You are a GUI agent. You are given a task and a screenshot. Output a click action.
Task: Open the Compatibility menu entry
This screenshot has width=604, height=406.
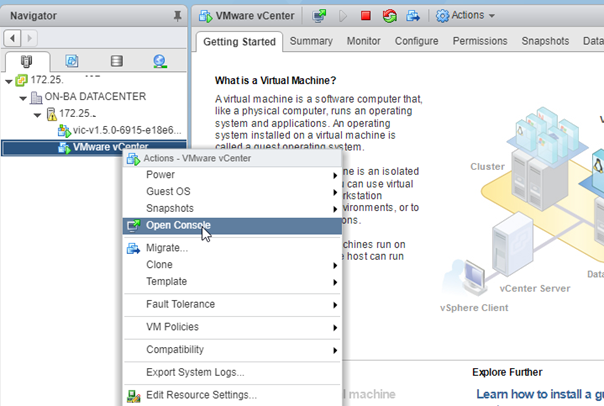[x=232, y=350]
